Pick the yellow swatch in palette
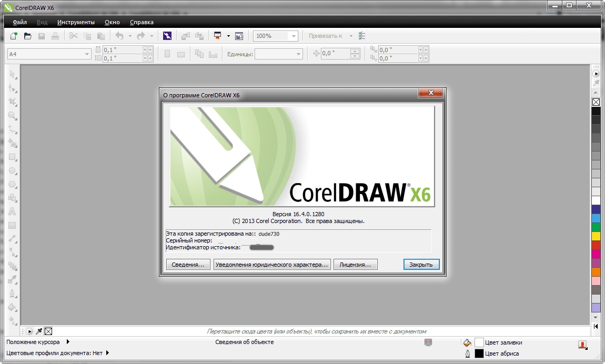Image resolution: width=605 pixels, height=364 pixels. point(596,236)
